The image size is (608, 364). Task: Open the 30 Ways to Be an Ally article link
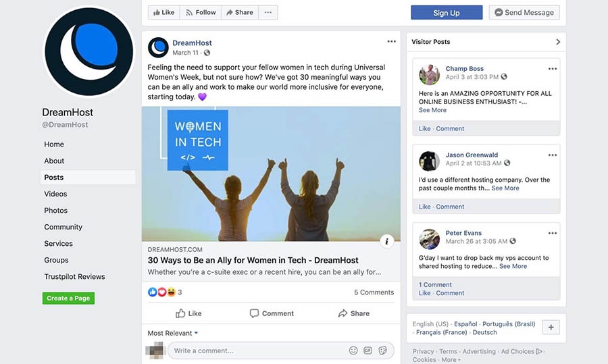[x=253, y=260]
